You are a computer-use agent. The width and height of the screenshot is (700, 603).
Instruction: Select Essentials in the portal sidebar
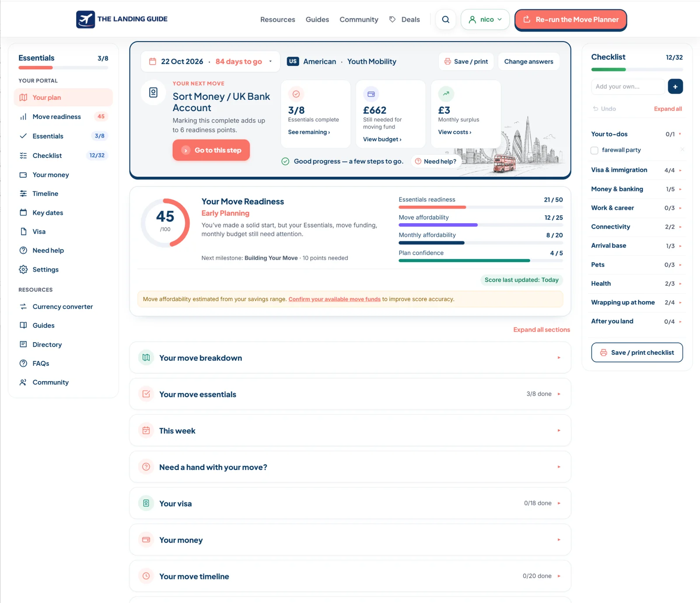click(63, 136)
